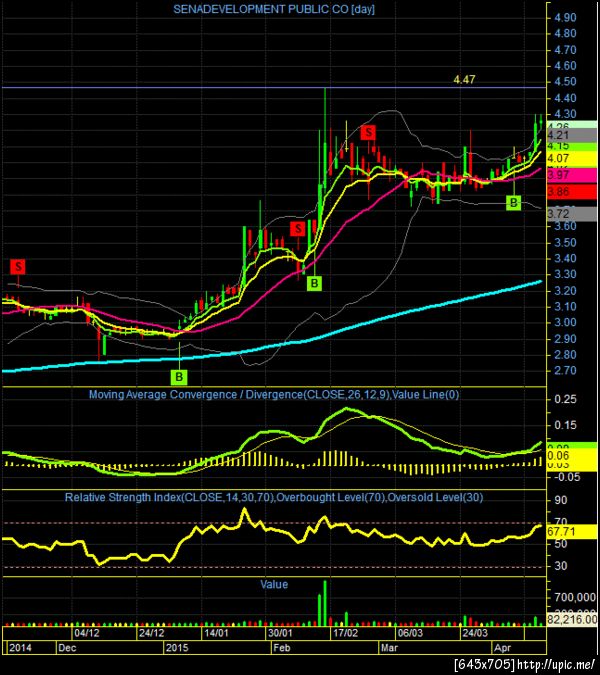Click the 14/01 date on the time axis
Image resolution: width=600 pixels, height=675 pixels.
(216, 633)
